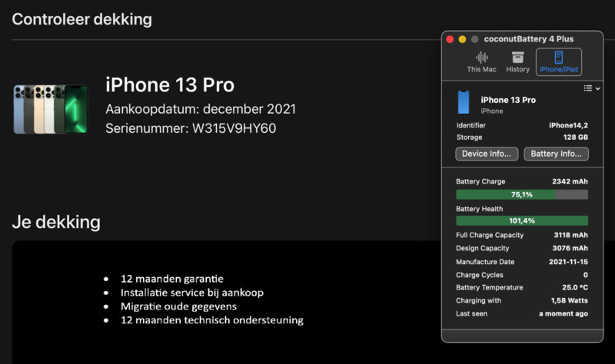
Task: Select the iPhone/iPad tab
Action: [559, 62]
